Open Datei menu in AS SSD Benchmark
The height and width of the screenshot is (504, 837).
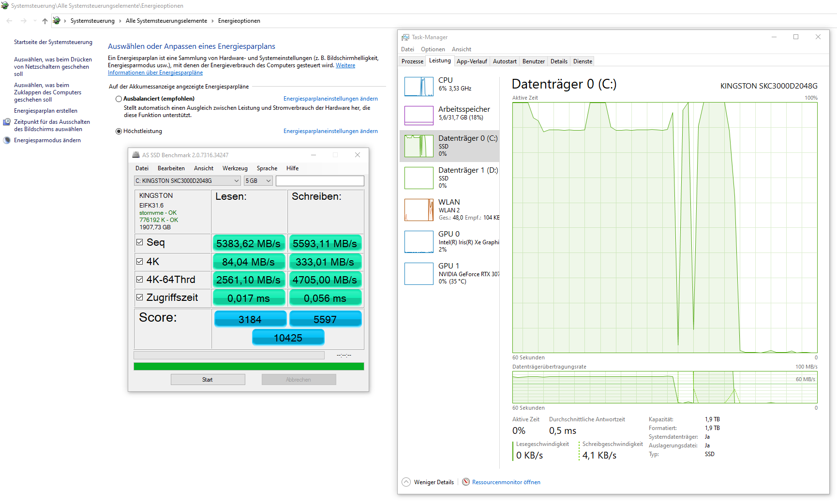coord(142,168)
